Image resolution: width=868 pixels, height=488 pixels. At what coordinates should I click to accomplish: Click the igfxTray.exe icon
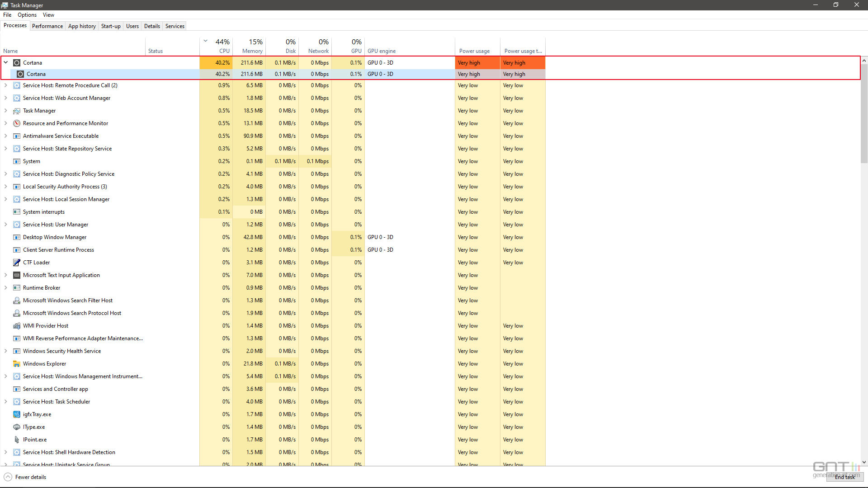coord(17,414)
